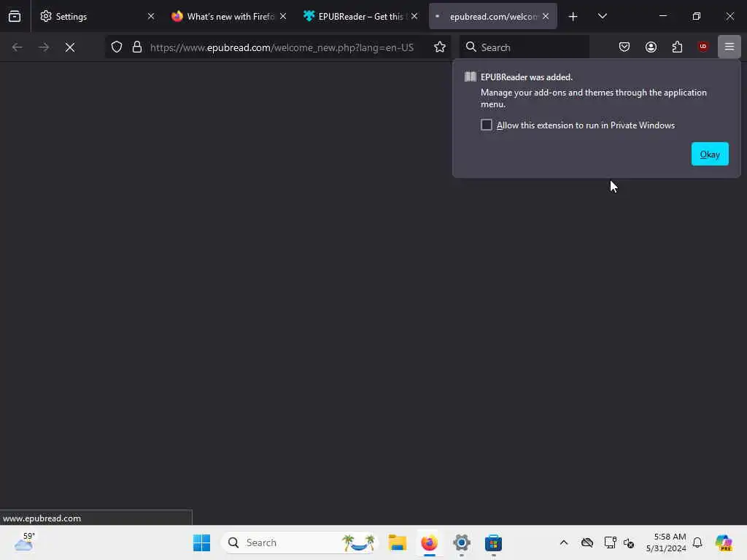Image resolution: width=747 pixels, height=560 pixels.
Task: Close the EPUBReader add-on page tab
Action: point(414,16)
